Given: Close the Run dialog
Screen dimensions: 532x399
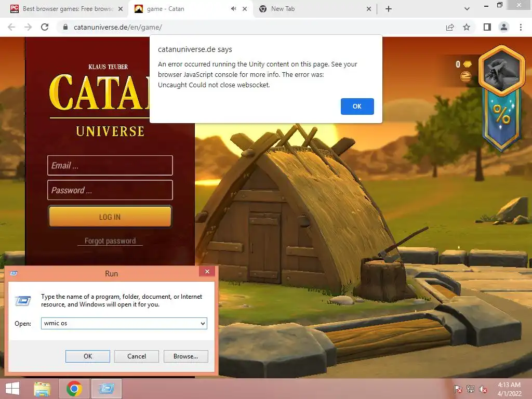Looking at the screenshot, I should pos(207,271).
